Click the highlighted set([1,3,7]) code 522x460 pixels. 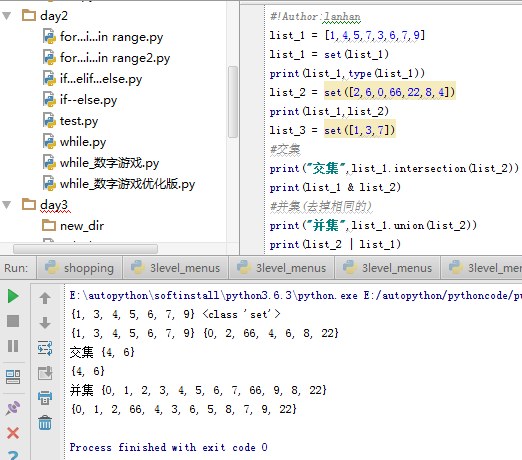point(360,130)
